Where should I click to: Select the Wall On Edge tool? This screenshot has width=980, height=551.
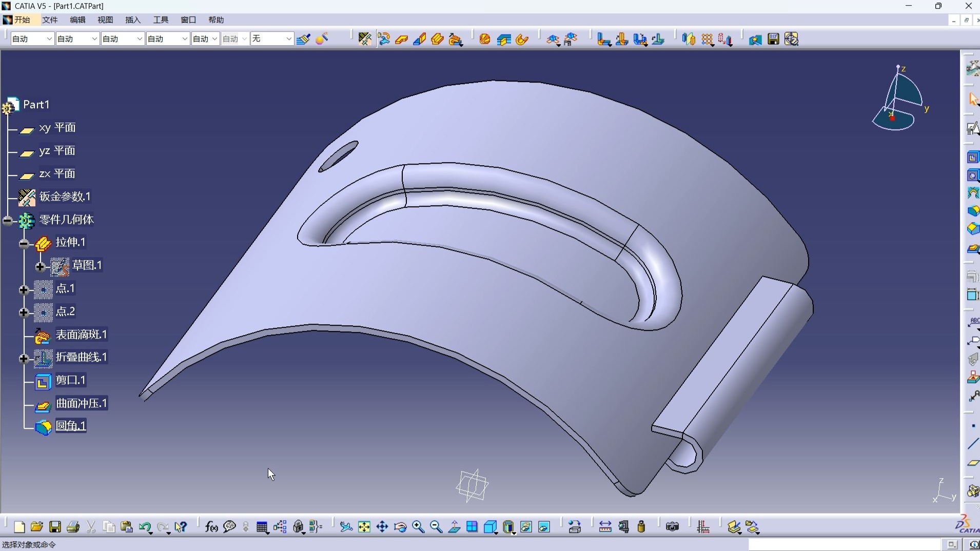point(420,39)
